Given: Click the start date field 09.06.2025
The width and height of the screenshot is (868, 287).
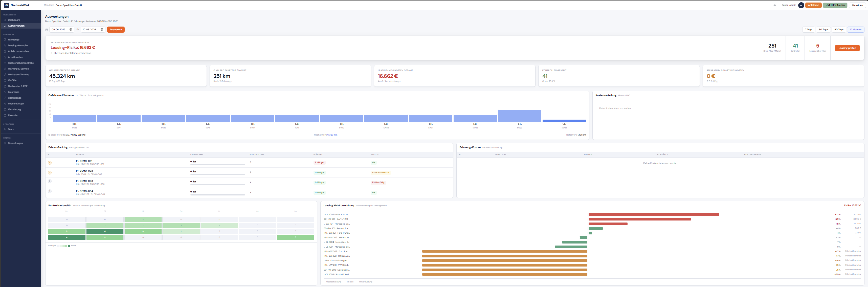Looking at the screenshot, I should tap(62, 30).
